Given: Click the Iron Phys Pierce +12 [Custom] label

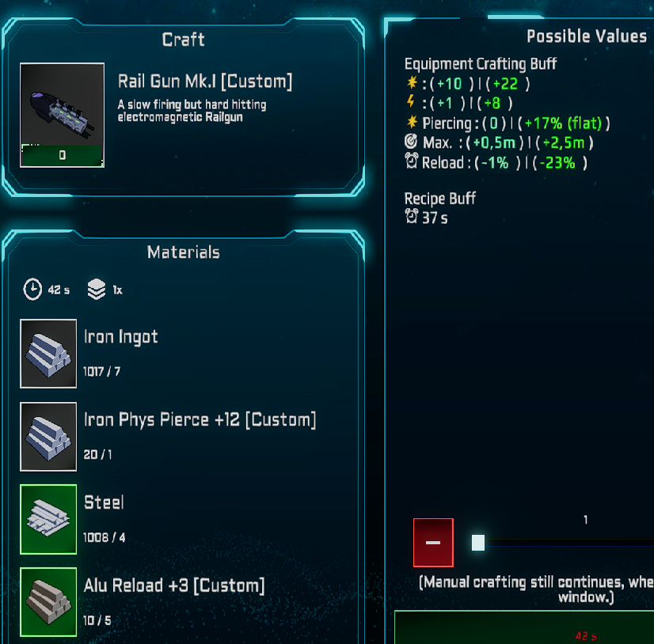Looking at the screenshot, I should tap(200, 419).
